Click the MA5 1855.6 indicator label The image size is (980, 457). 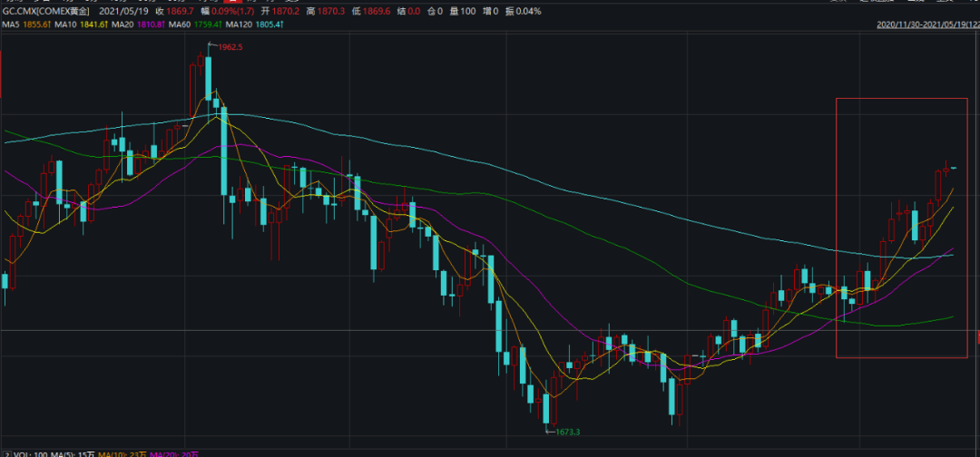coord(24,24)
